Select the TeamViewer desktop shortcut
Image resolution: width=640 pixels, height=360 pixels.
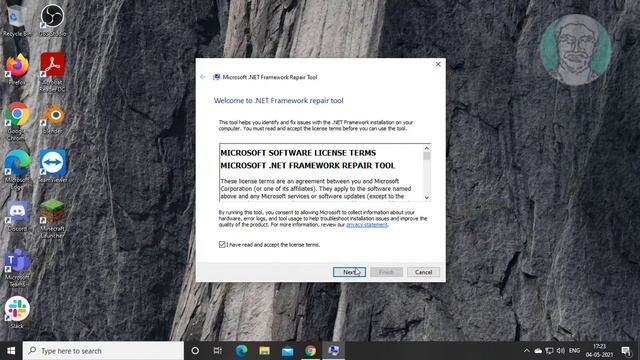pyautogui.click(x=52, y=166)
